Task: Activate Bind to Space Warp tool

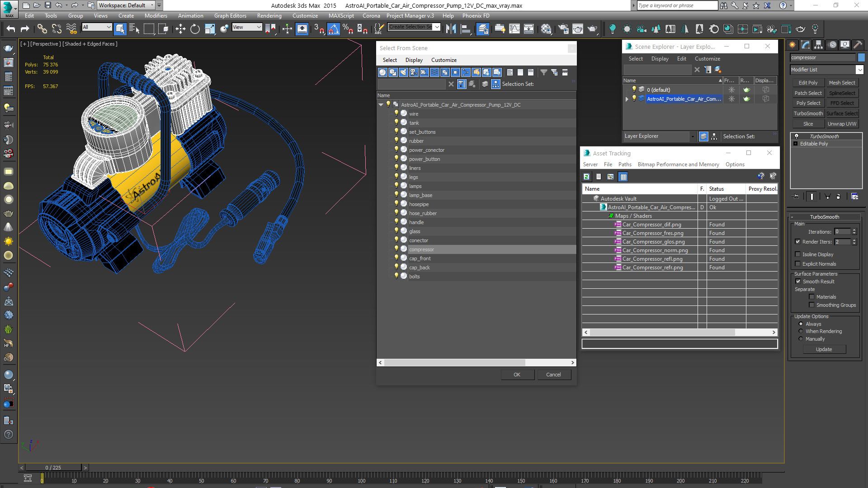Action: pyautogui.click(x=71, y=29)
